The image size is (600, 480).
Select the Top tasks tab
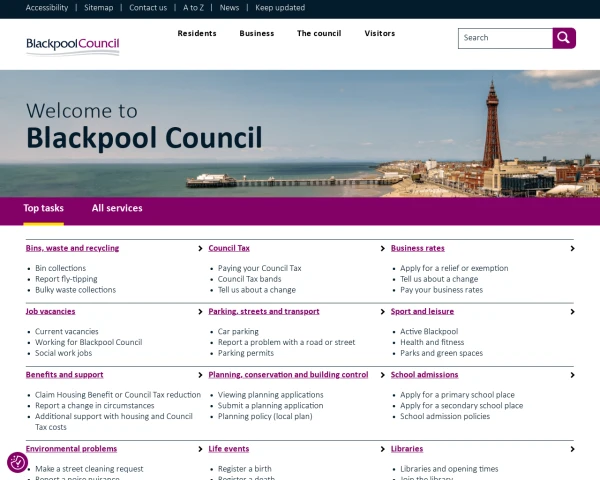pos(44,208)
